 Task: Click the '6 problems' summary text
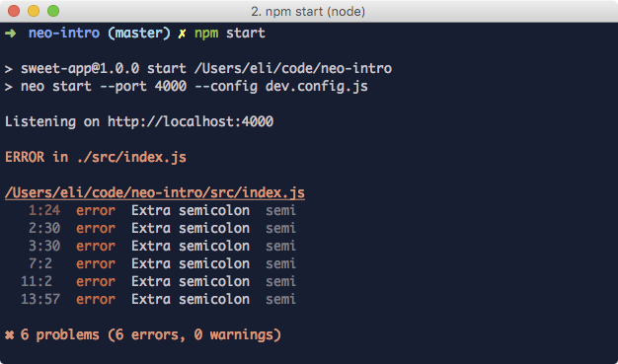coord(60,335)
